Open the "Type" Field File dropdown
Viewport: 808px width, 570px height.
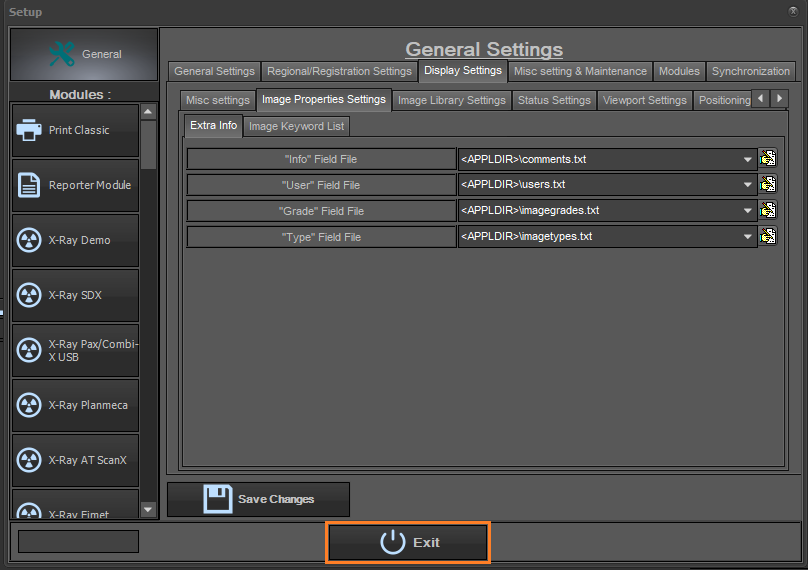[748, 237]
